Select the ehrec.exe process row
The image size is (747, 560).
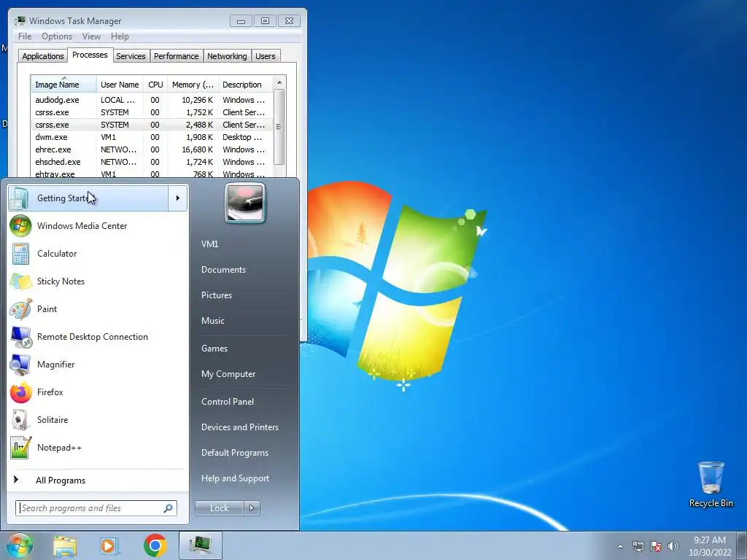tap(152, 149)
